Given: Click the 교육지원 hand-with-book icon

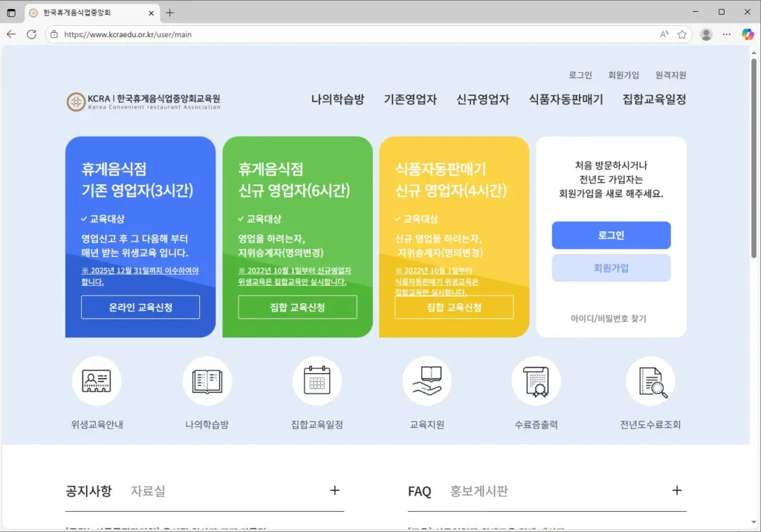Looking at the screenshot, I should point(427,380).
